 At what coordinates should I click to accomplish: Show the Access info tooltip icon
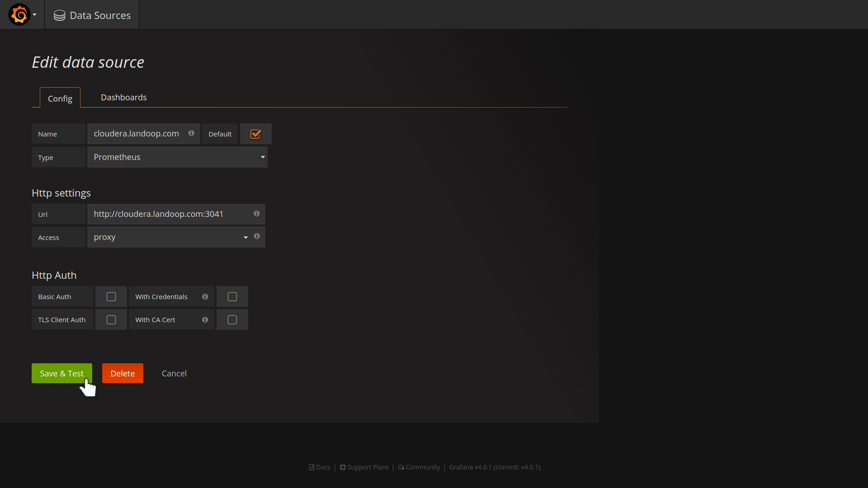[257, 236]
